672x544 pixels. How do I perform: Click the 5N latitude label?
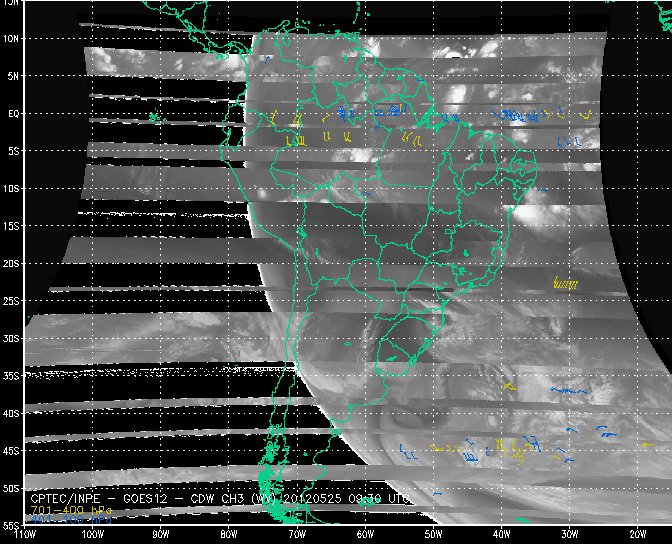pyautogui.click(x=13, y=76)
